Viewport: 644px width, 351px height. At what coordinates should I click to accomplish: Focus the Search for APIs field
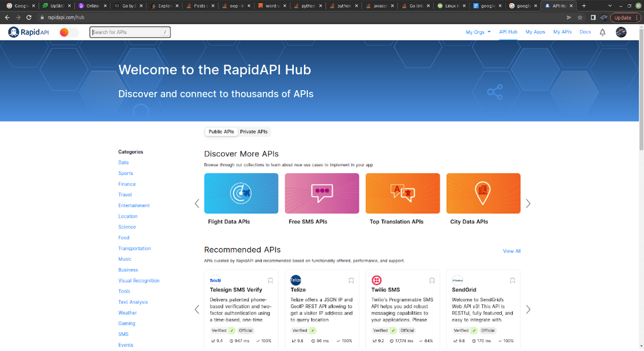(130, 32)
